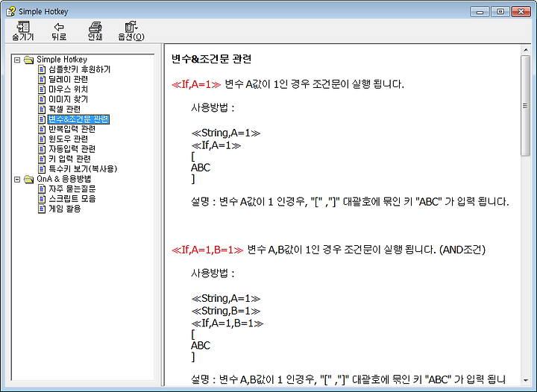Click the page icon beside 자주 묻는질문
Screen dimensions: 537x392
[x=42, y=189]
